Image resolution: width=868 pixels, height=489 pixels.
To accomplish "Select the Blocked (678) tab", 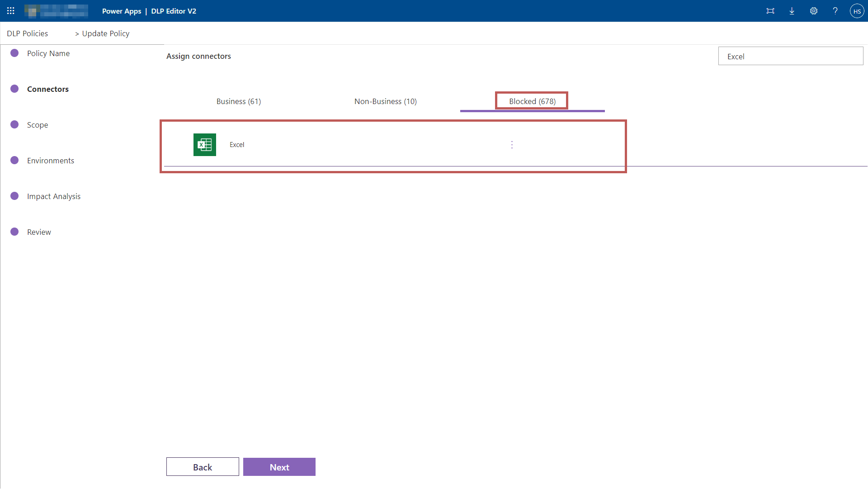I will 532,101.
